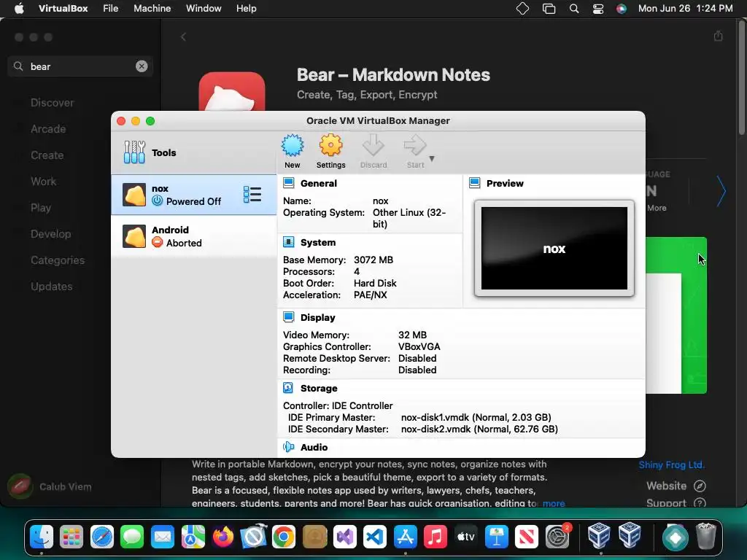Click the nox-disk2.vmdk storage entry
747x560 pixels.
click(x=479, y=429)
